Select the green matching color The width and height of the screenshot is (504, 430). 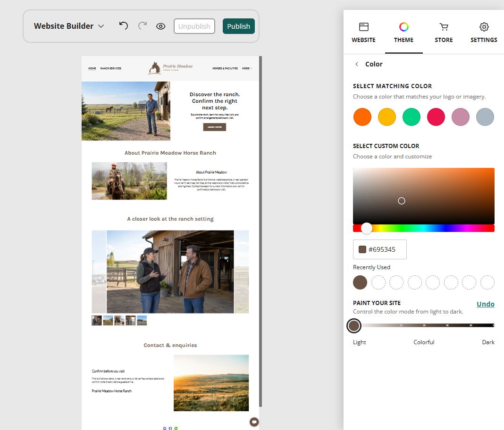pyautogui.click(x=412, y=117)
